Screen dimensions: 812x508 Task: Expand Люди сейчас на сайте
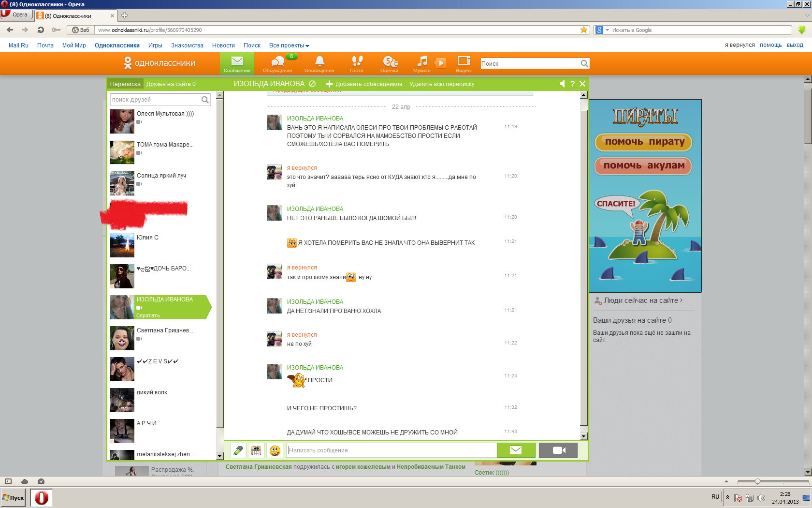pyautogui.click(x=643, y=300)
